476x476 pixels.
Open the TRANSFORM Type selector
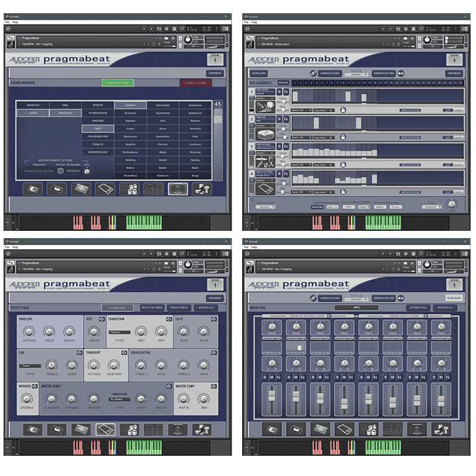120,332
